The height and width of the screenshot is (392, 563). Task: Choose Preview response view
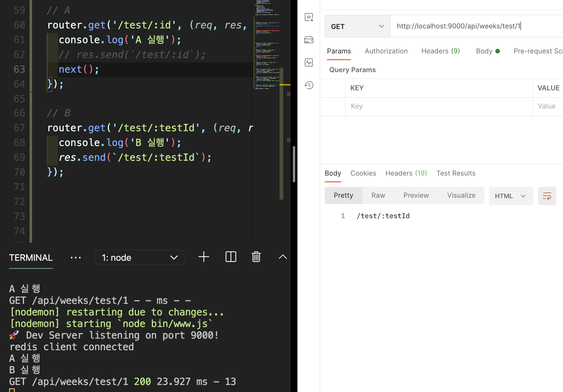tap(416, 195)
